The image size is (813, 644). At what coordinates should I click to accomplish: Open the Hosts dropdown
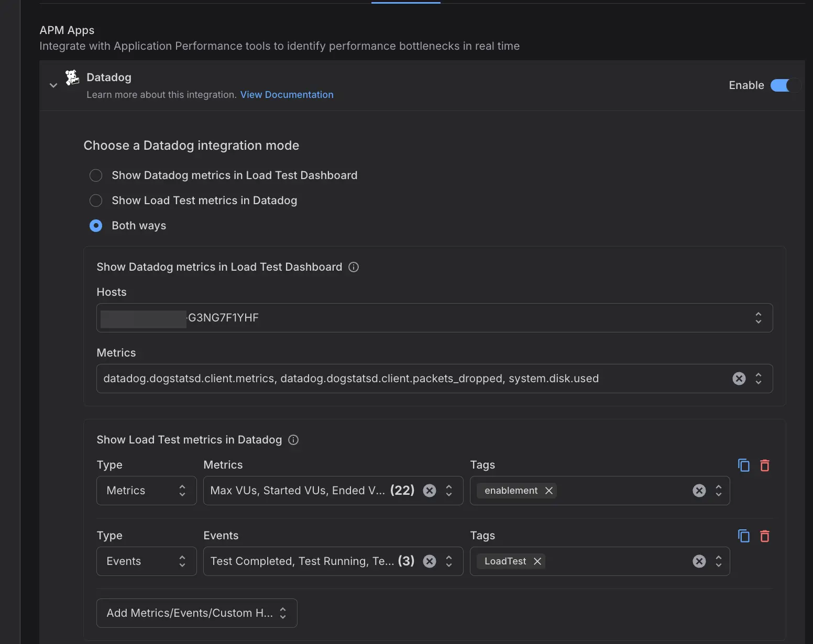coord(435,318)
